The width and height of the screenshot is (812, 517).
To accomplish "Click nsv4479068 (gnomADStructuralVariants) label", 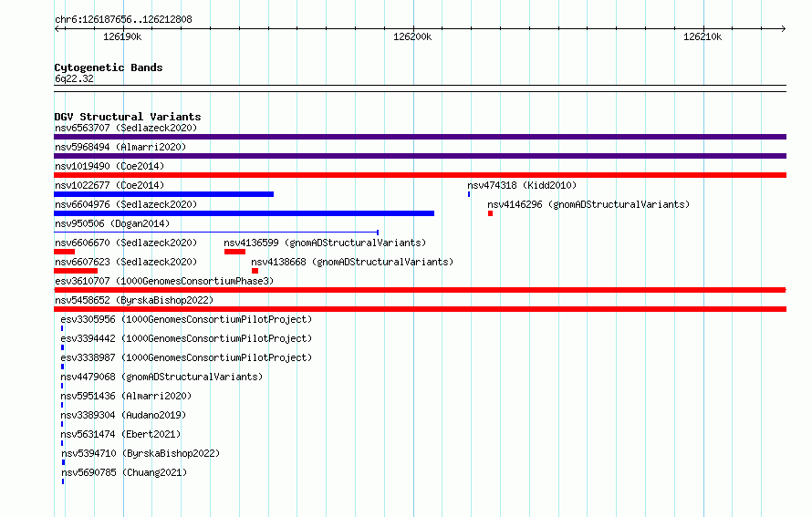I will [x=161, y=377].
